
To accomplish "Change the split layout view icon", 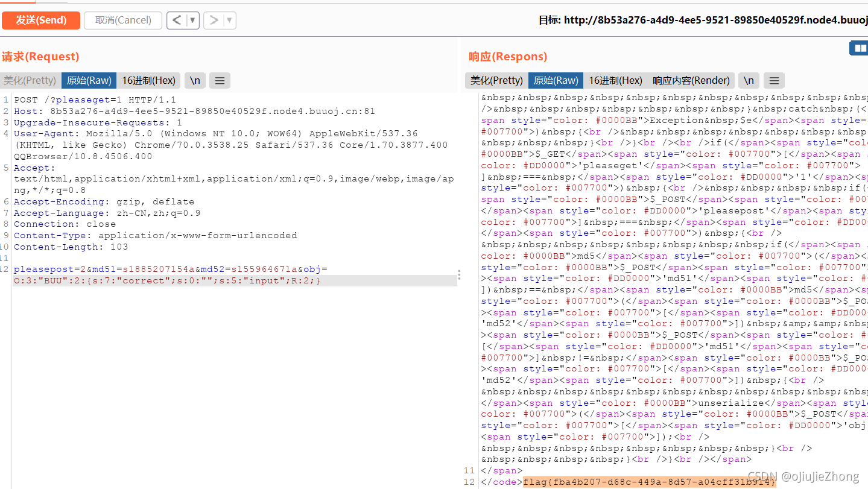I will [x=858, y=48].
